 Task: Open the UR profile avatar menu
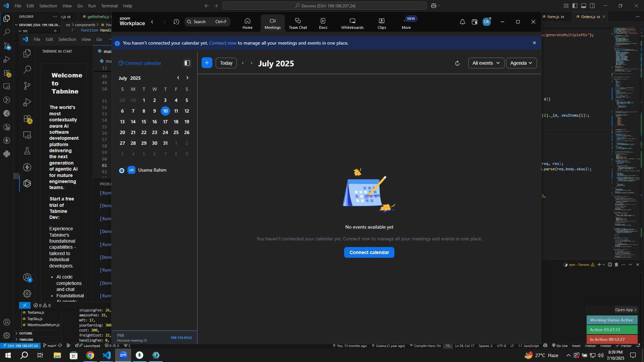point(487,22)
